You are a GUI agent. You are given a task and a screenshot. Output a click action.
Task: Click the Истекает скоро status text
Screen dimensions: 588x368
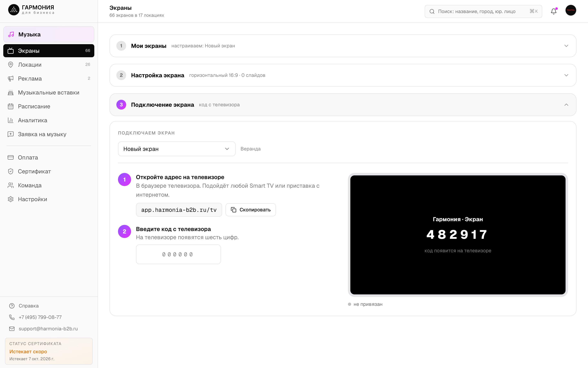pos(28,351)
